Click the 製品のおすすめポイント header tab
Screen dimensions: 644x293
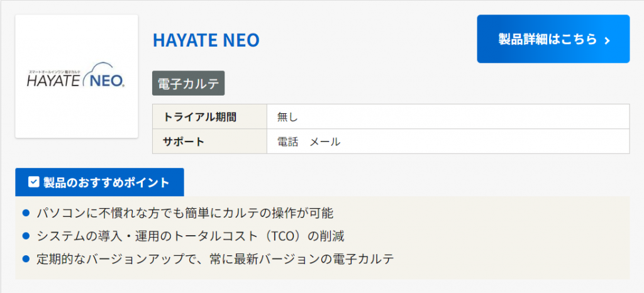pos(99,182)
